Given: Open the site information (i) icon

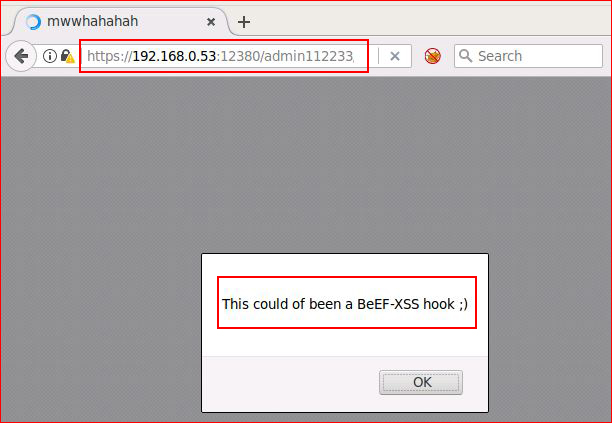Looking at the screenshot, I should pyautogui.click(x=50, y=56).
